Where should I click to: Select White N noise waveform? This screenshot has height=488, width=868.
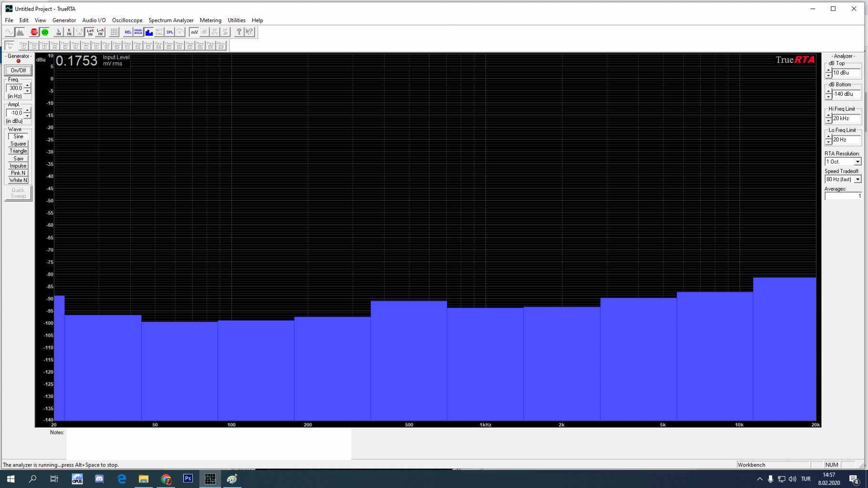point(18,180)
